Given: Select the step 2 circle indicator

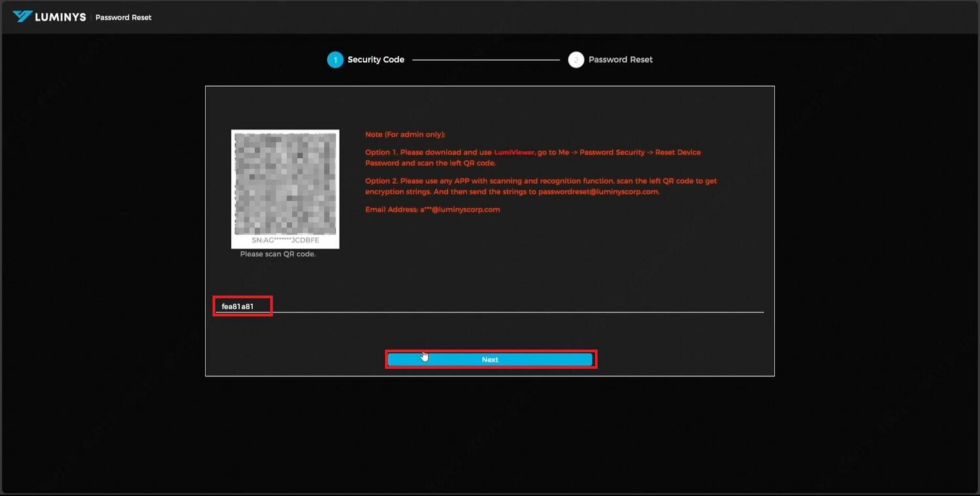Looking at the screenshot, I should coord(576,60).
